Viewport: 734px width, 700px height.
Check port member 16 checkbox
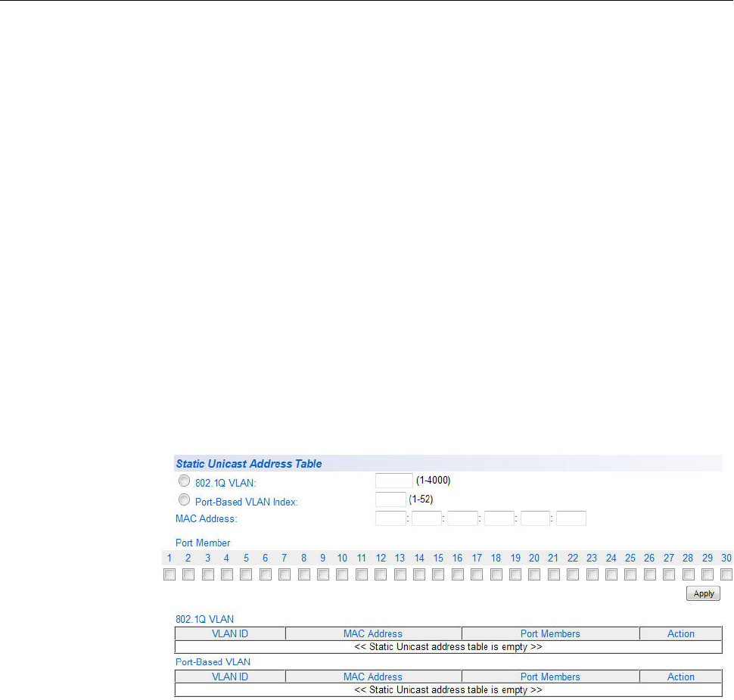click(457, 574)
